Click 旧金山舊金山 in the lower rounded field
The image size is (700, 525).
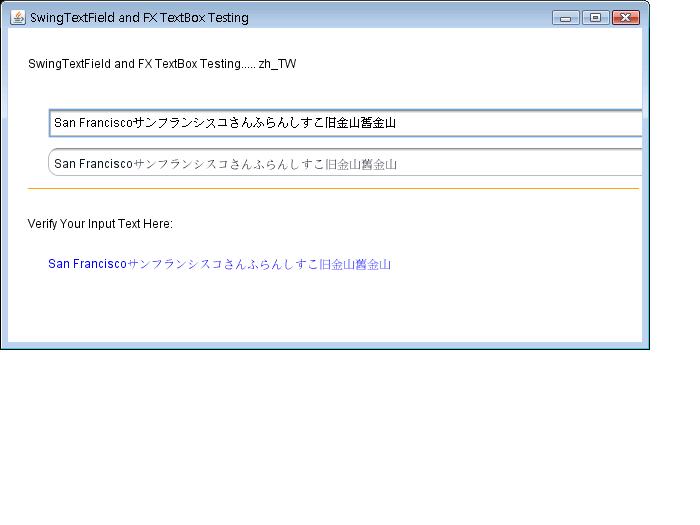[357, 164]
